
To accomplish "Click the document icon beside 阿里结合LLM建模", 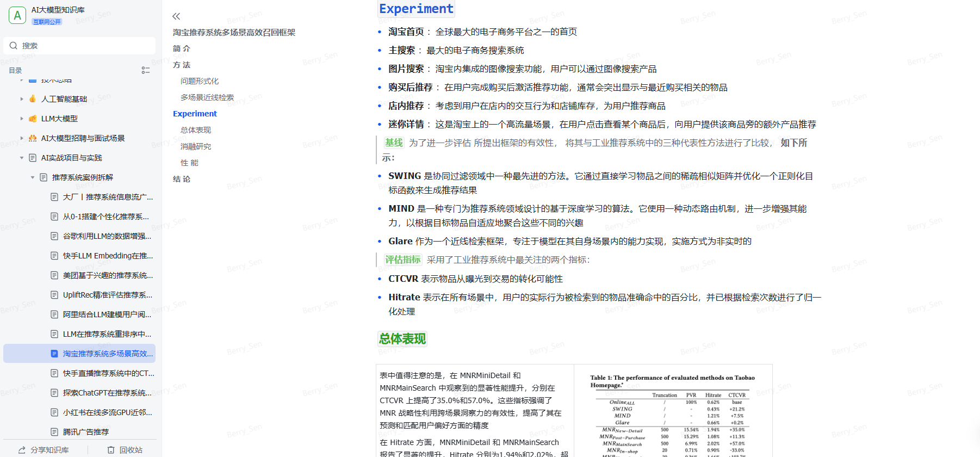I will click(54, 314).
